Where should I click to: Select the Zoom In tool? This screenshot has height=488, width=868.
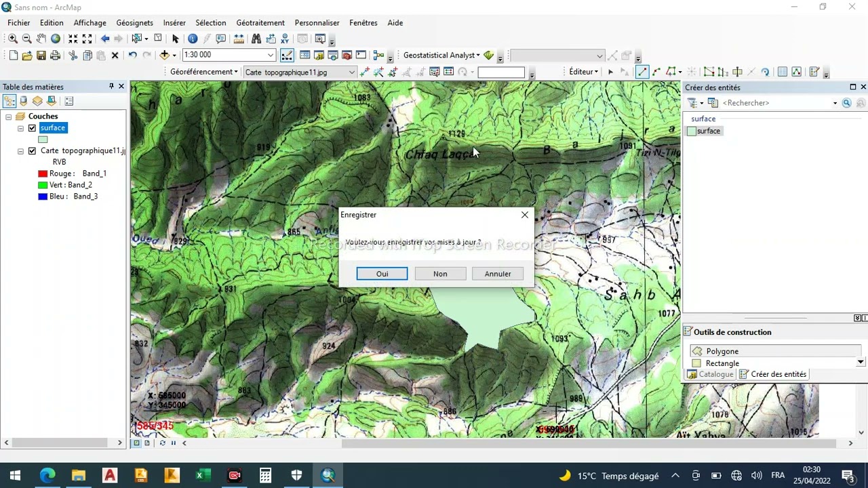(x=13, y=39)
